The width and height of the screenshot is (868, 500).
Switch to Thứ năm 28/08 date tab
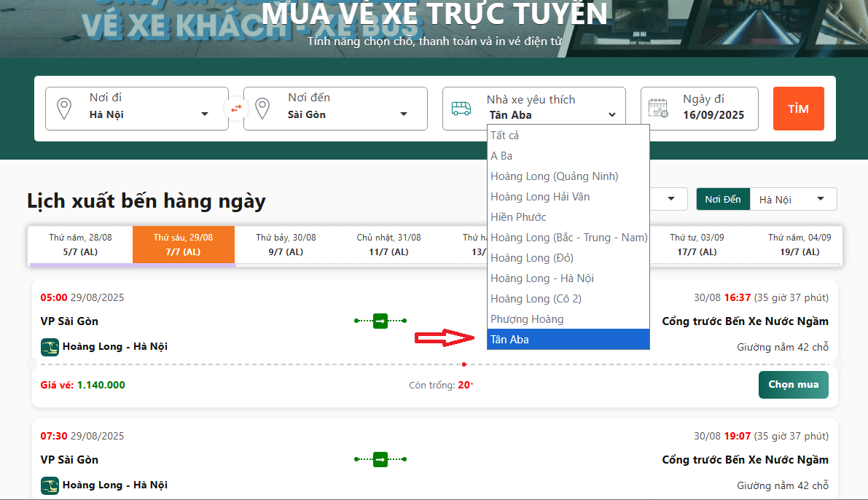80,245
